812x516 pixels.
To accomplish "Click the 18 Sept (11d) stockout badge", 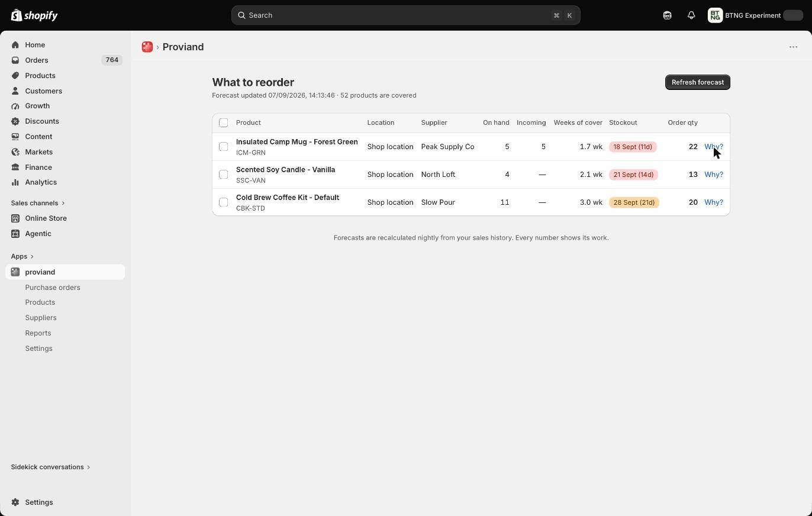I will (633, 147).
